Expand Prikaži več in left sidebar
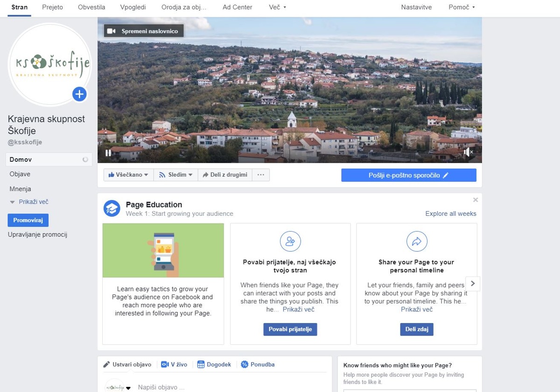560x392 pixels. click(29, 202)
